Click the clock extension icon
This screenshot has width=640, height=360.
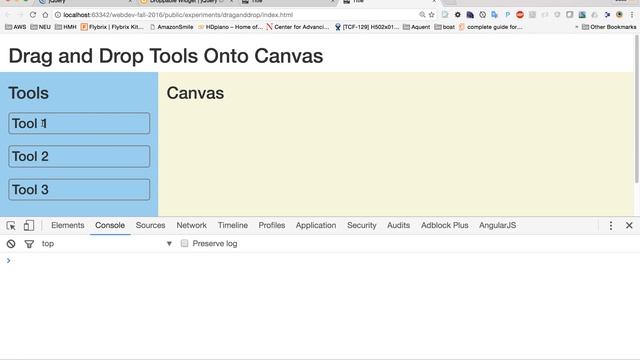[482, 15]
